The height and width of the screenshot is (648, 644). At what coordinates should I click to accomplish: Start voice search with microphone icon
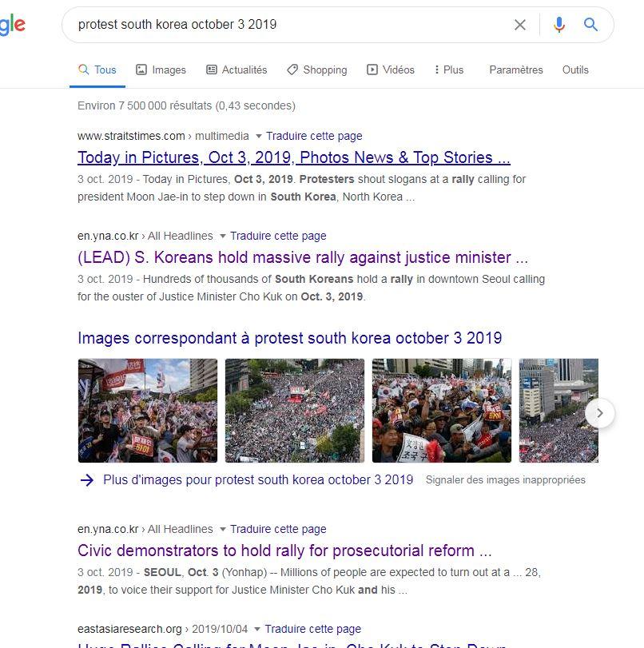(x=559, y=25)
